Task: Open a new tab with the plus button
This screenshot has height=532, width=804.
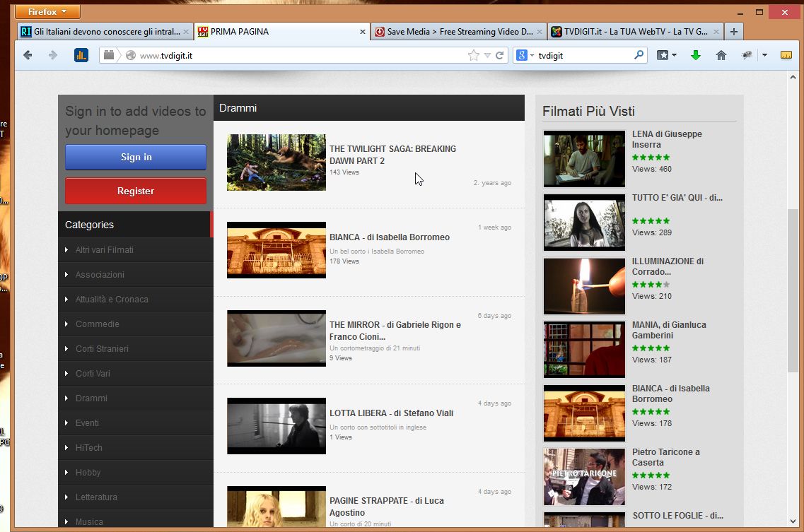Action: tap(734, 32)
